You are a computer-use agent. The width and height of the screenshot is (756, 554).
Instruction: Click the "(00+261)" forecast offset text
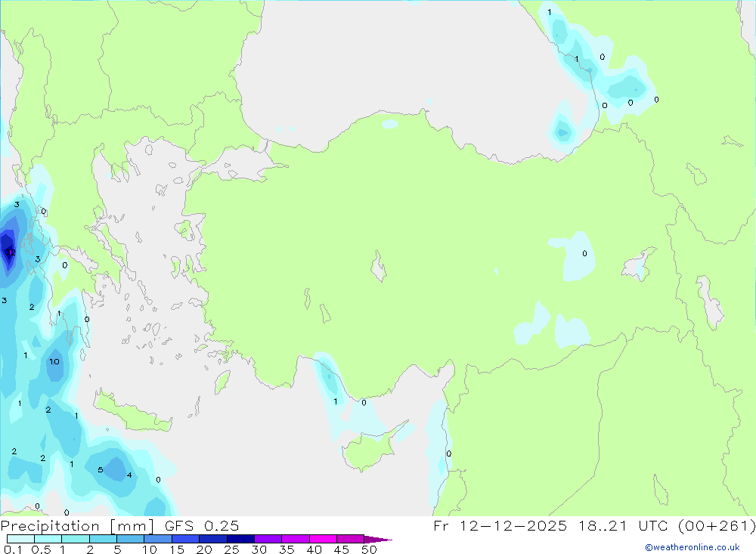pyautogui.click(x=717, y=525)
